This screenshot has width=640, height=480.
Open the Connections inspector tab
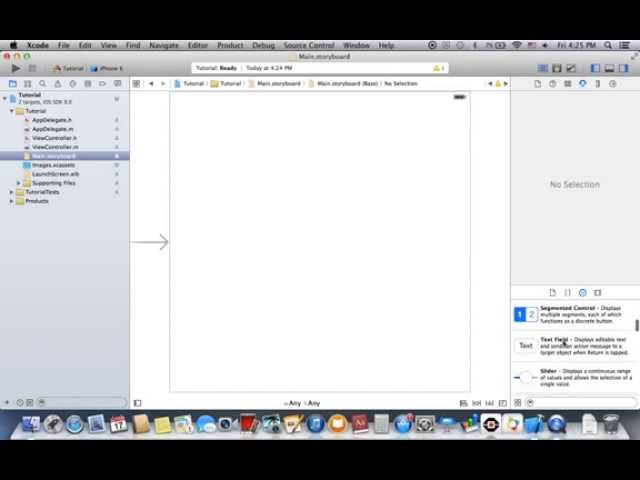pos(613,84)
